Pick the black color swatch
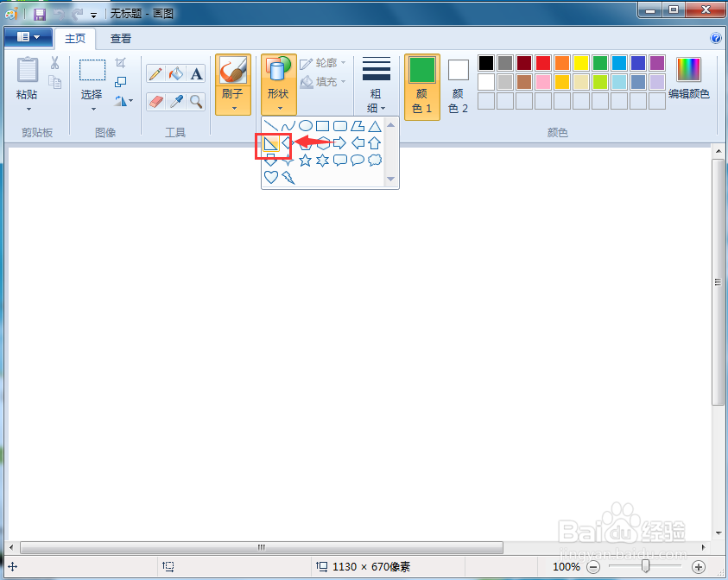 (x=486, y=63)
